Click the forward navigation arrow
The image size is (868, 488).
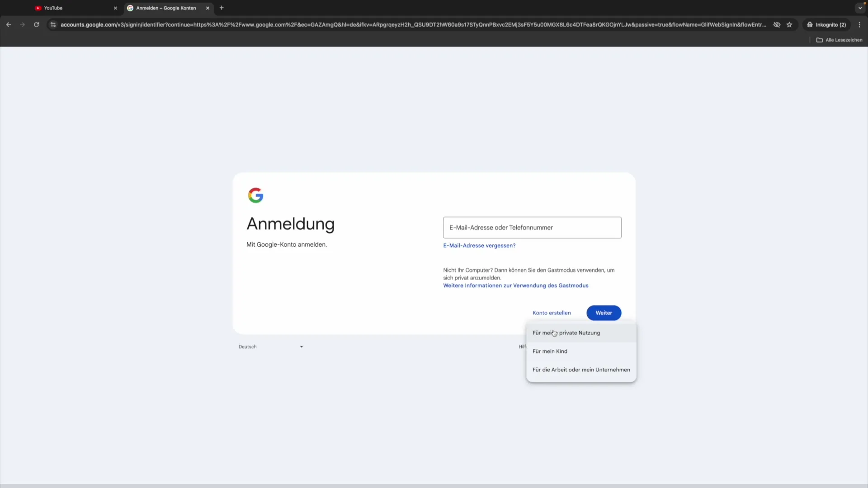tap(22, 24)
